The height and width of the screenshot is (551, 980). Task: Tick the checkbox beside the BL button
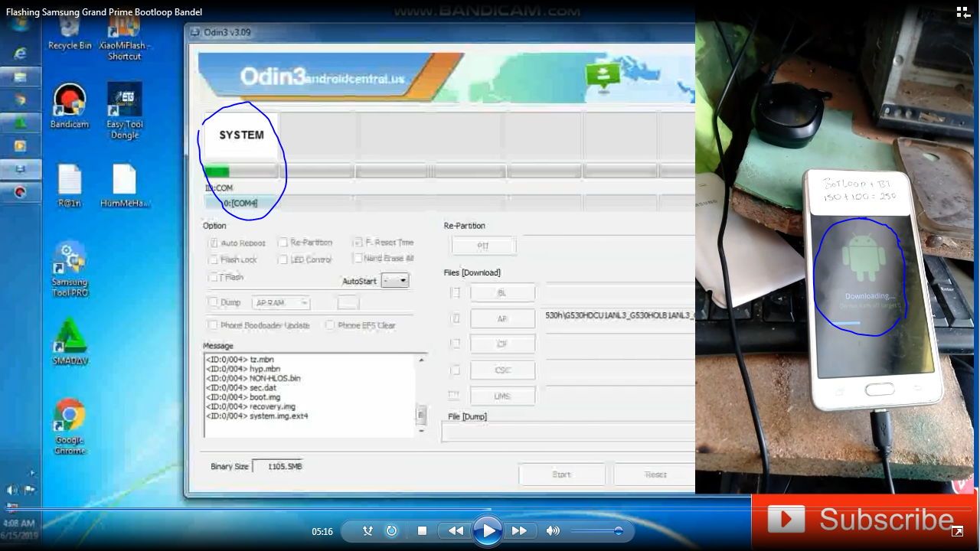coord(456,292)
